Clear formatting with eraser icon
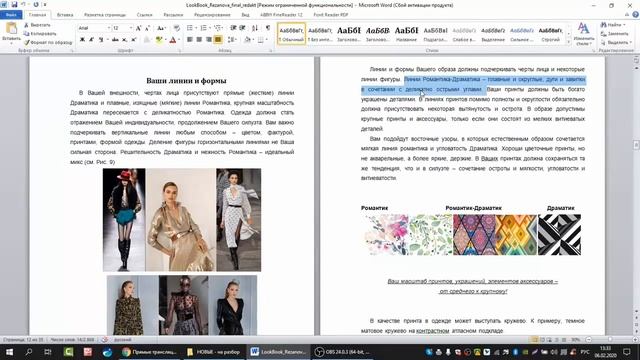Image resolution: width=640 pixels, height=360 pixels. pyautogui.click(x=176, y=28)
